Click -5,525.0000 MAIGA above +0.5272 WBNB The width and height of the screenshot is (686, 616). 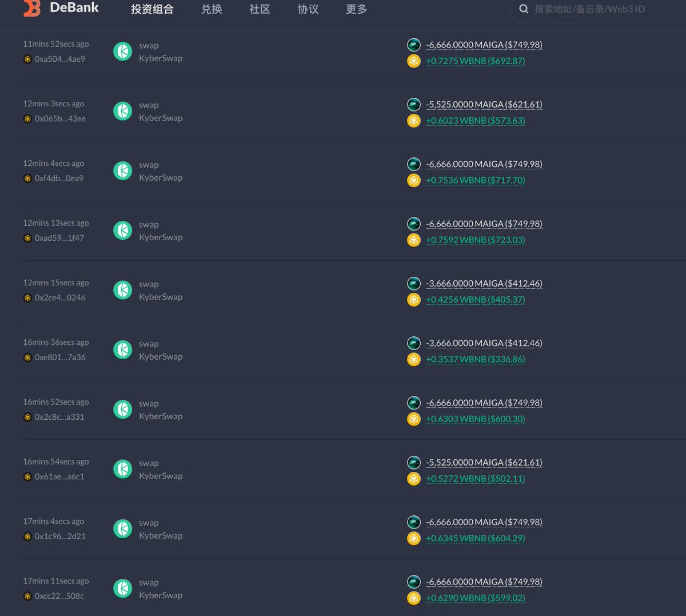click(484, 462)
